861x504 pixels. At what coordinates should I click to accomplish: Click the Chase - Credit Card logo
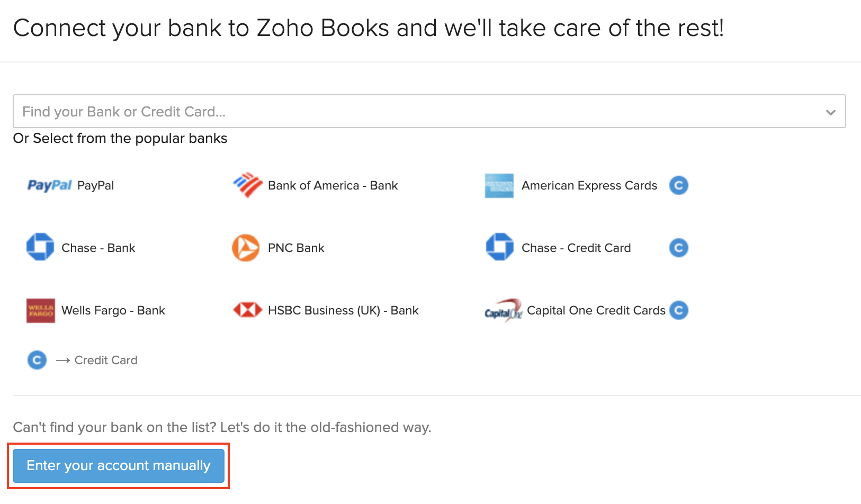pos(499,247)
